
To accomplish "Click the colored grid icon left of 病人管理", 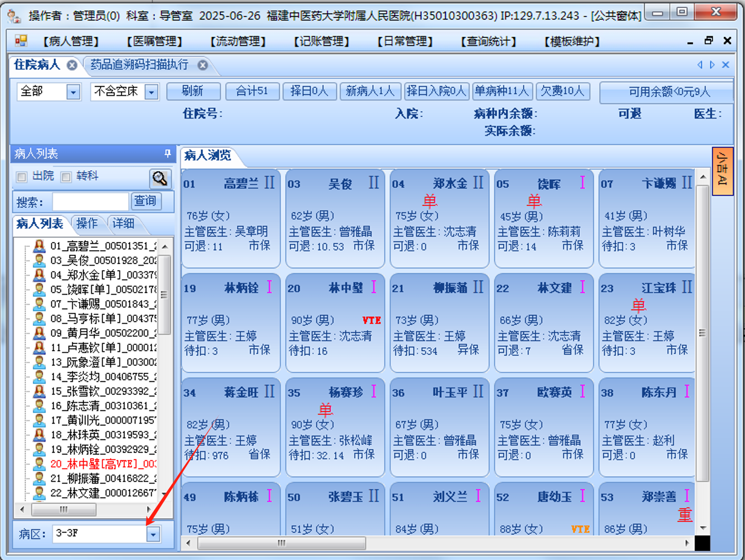I will pos(21,41).
